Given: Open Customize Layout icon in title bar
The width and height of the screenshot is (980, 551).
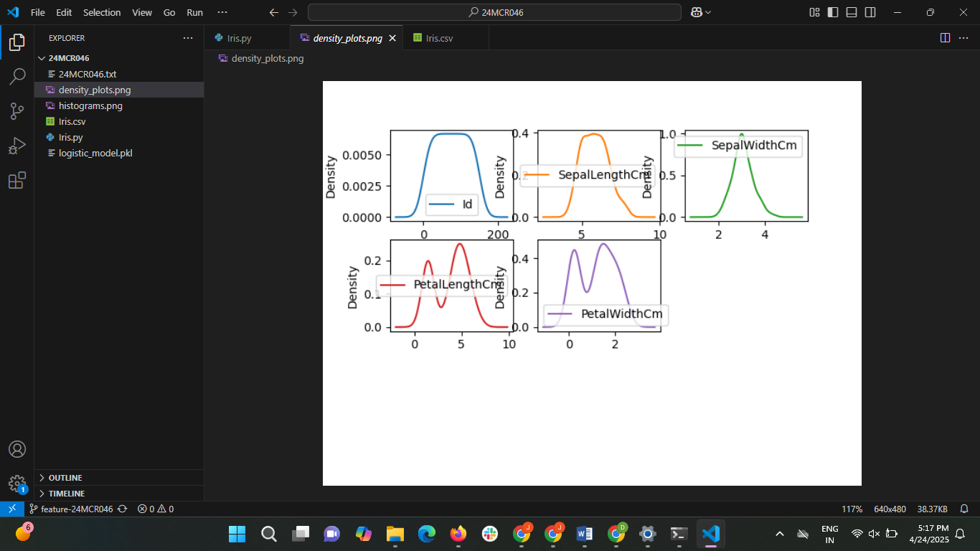Looking at the screenshot, I should pos(814,12).
